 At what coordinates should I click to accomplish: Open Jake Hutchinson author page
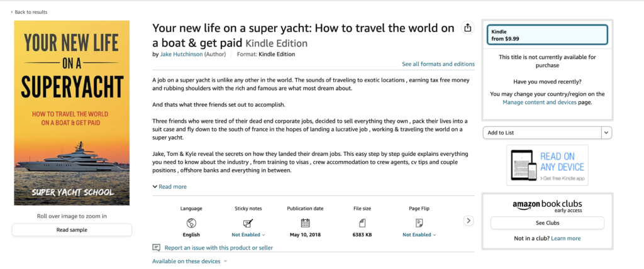(181, 55)
